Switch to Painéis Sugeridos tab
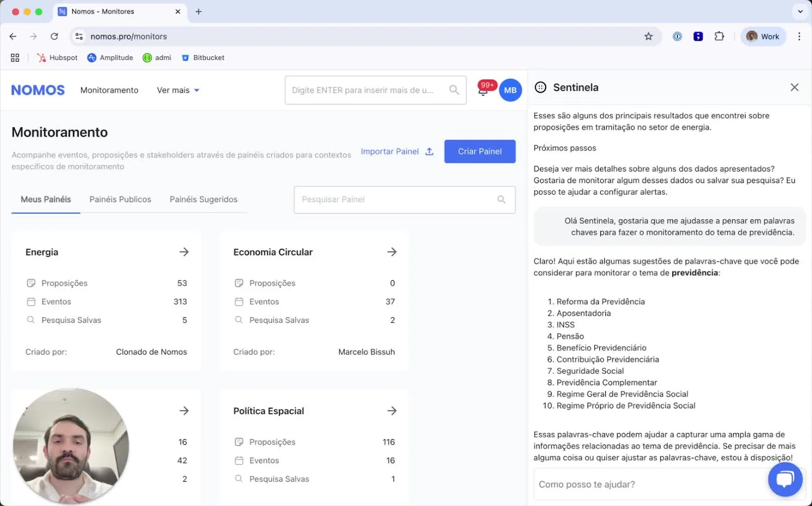The width and height of the screenshot is (812, 506). 204,199
